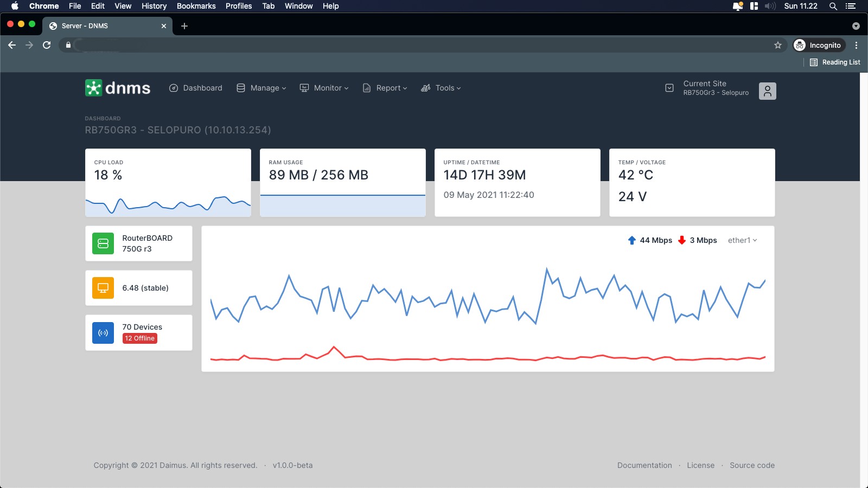Image resolution: width=868 pixels, height=488 pixels.
Task: Click the bookmark star in address bar
Action: pyautogui.click(x=778, y=45)
